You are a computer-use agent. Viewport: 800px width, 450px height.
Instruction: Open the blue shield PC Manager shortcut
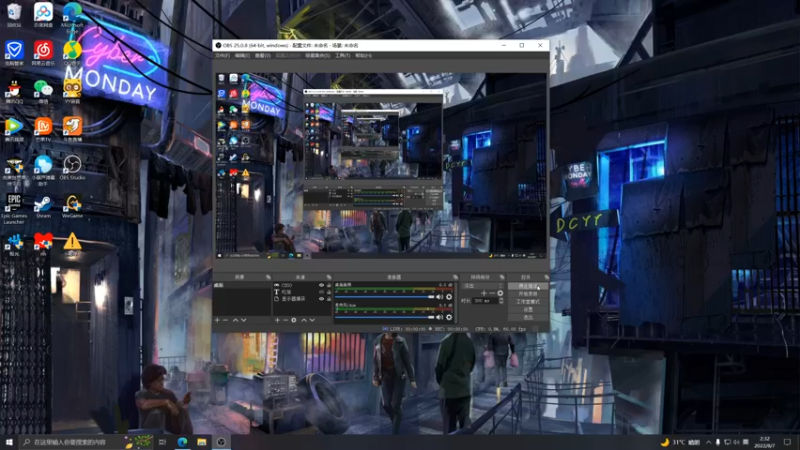[x=14, y=53]
